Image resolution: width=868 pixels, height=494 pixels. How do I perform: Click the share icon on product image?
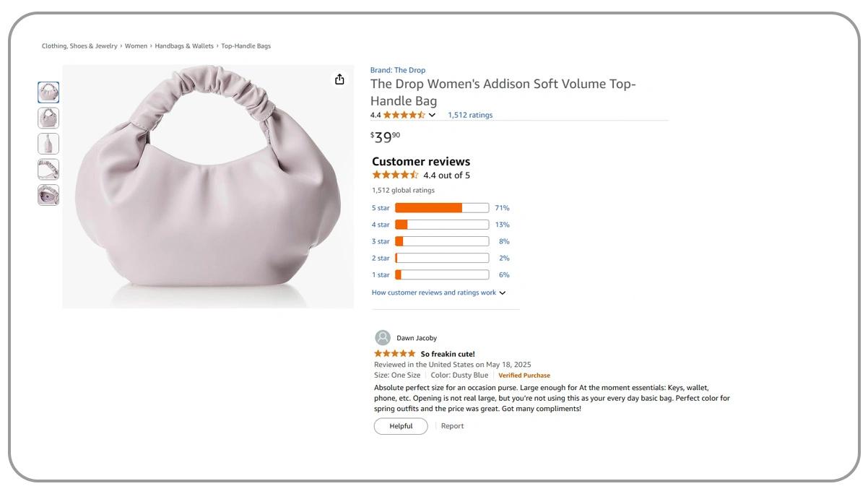point(339,79)
